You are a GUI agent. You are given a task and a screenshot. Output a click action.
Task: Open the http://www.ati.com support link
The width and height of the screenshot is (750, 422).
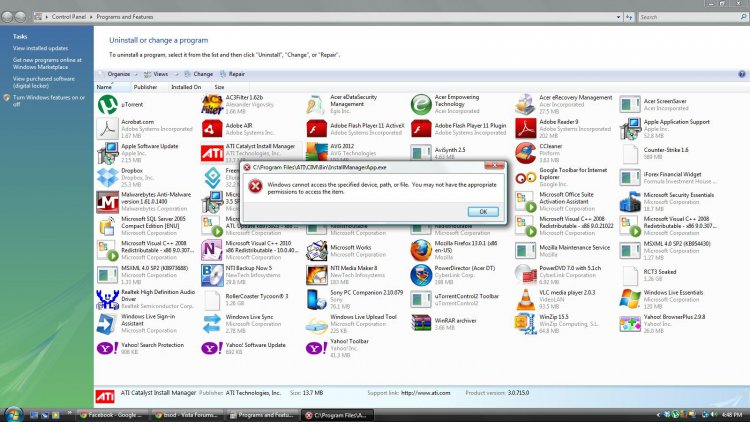click(425, 393)
